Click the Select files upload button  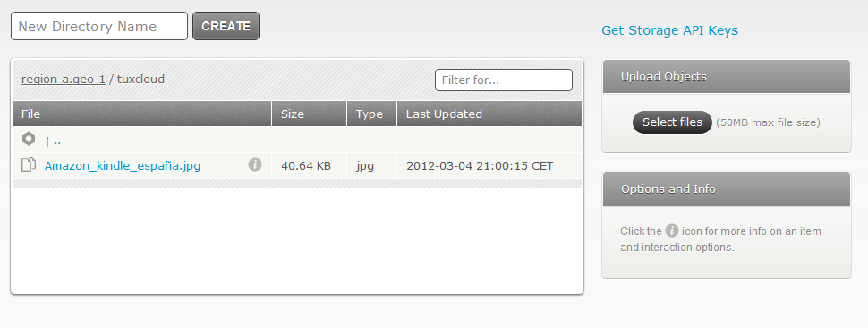(x=672, y=122)
